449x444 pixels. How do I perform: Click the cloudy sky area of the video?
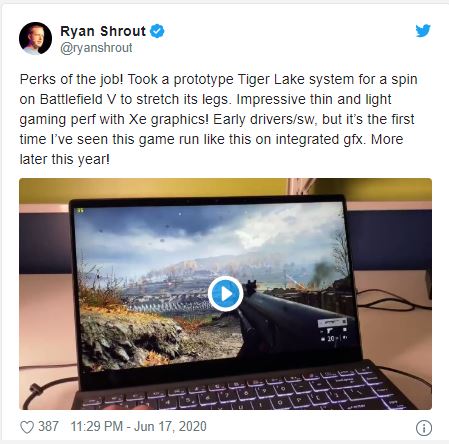click(207, 230)
